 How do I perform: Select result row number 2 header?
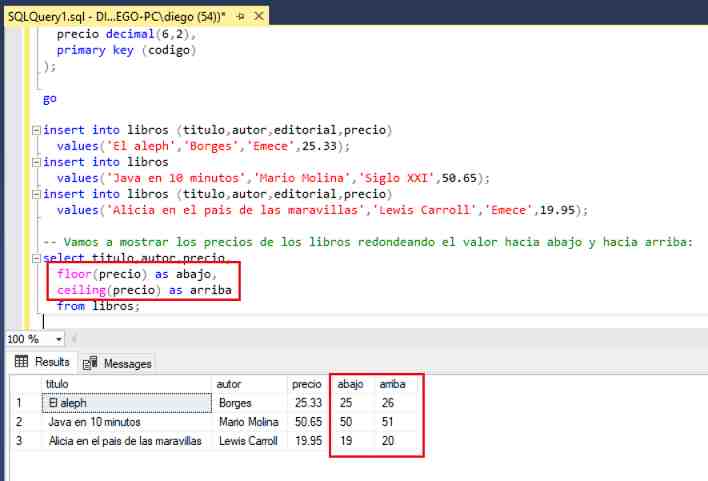point(26,422)
